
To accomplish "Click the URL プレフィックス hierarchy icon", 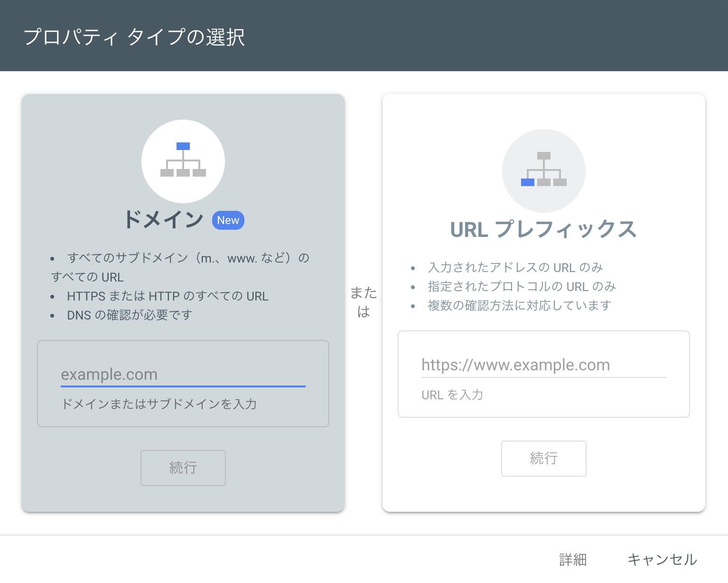I will click(x=544, y=170).
